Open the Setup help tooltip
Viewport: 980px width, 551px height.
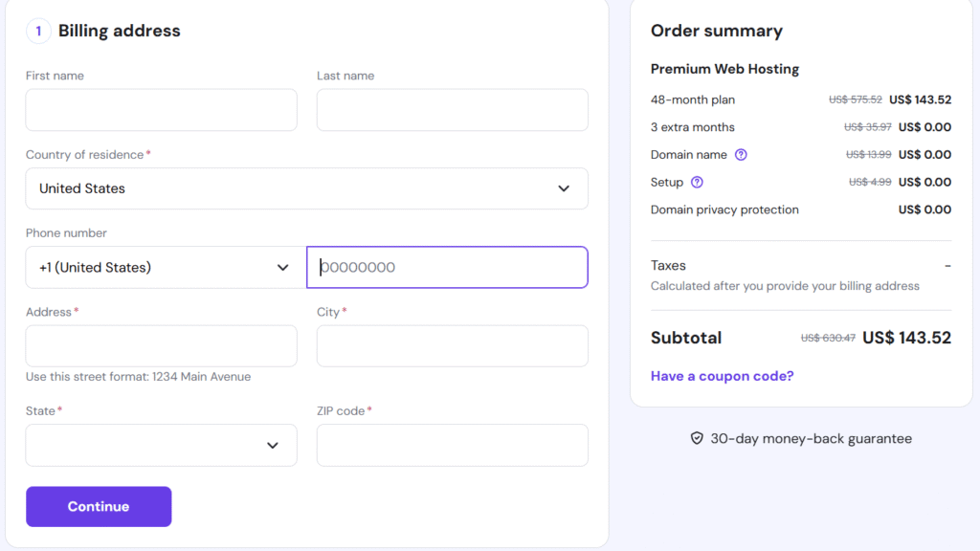point(699,182)
